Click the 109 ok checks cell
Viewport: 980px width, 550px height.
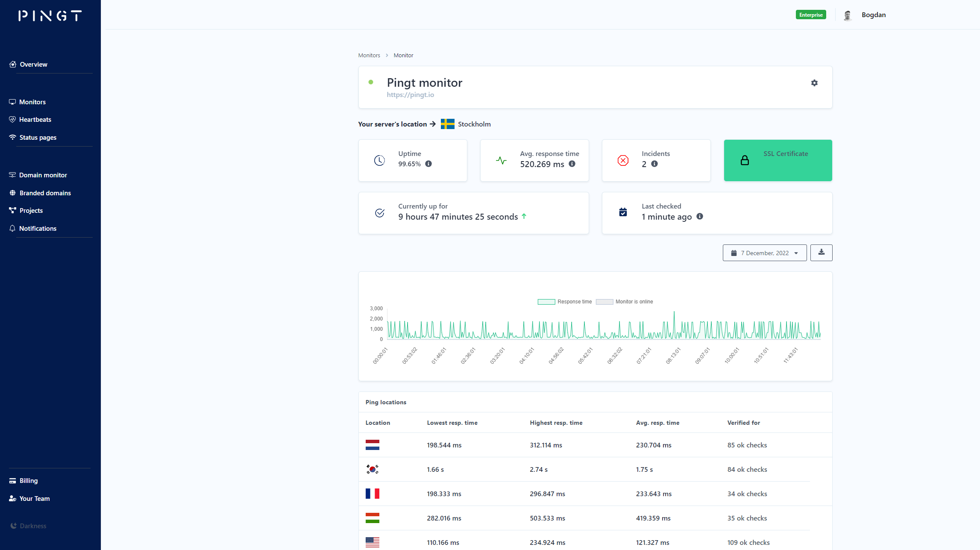tap(748, 542)
